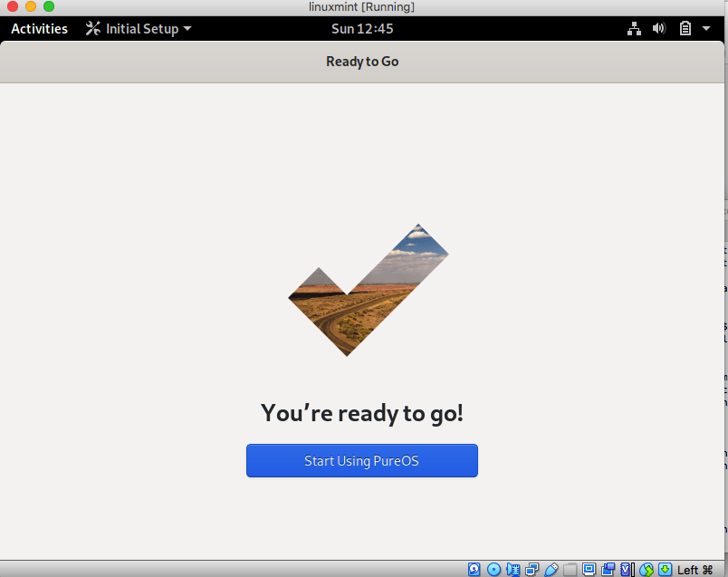Click the VirtualBox CPU virtualization chip icon
This screenshot has height=577, width=728.
[627, 569]
